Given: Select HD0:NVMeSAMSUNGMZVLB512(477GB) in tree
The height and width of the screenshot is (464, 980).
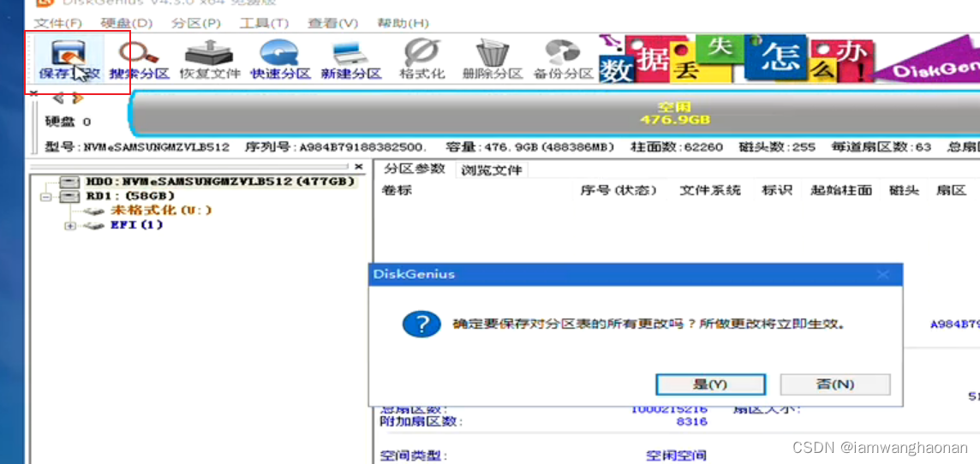Looking at the screenshot, I should click(x=220, y=181).
